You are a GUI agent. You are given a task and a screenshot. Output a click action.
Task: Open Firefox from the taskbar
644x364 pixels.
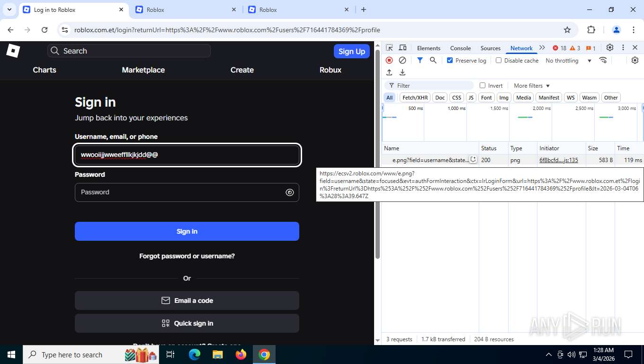click(x=241, y=355)
